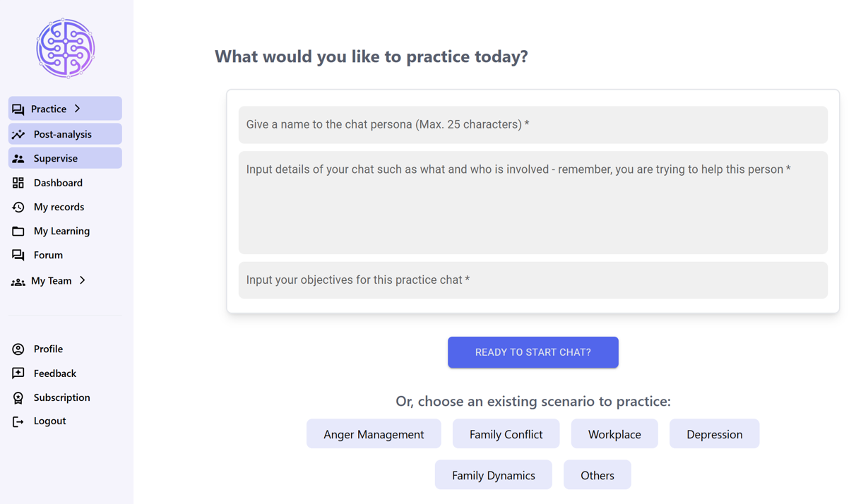
Task: Click the My Learning folder icon
Action: (x=18, y=231)
